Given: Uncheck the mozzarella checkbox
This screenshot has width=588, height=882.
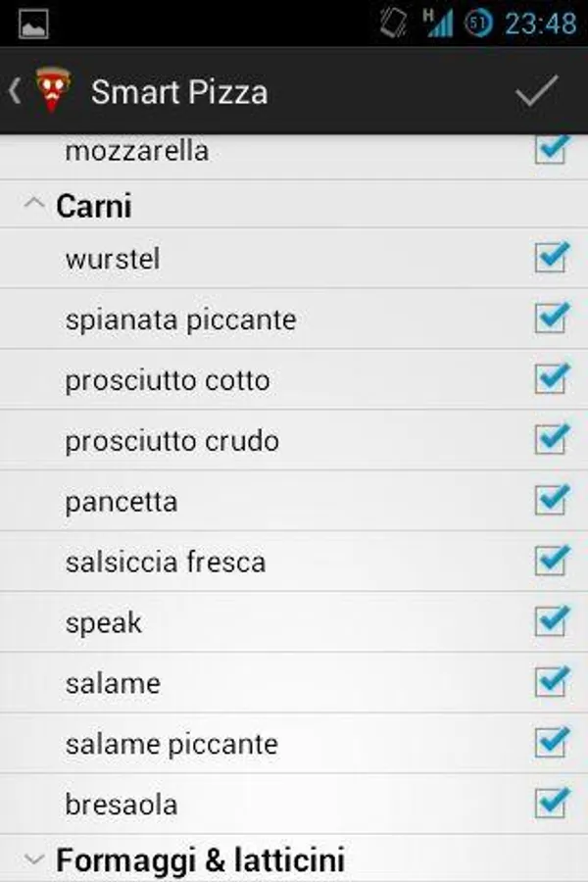Looking at the screenshot, I should click(x=551, y=152).
